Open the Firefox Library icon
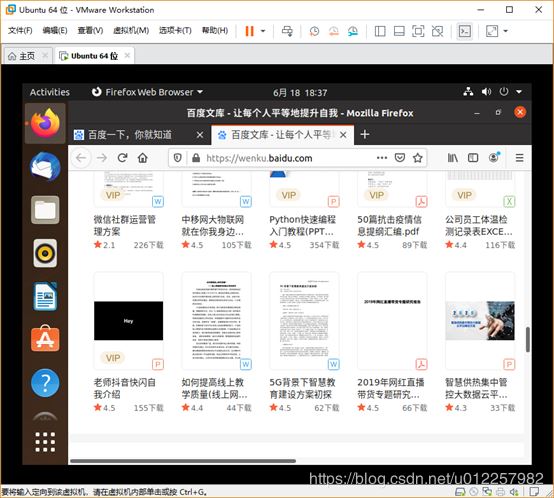554x498 pixels. tap(453, 158)
